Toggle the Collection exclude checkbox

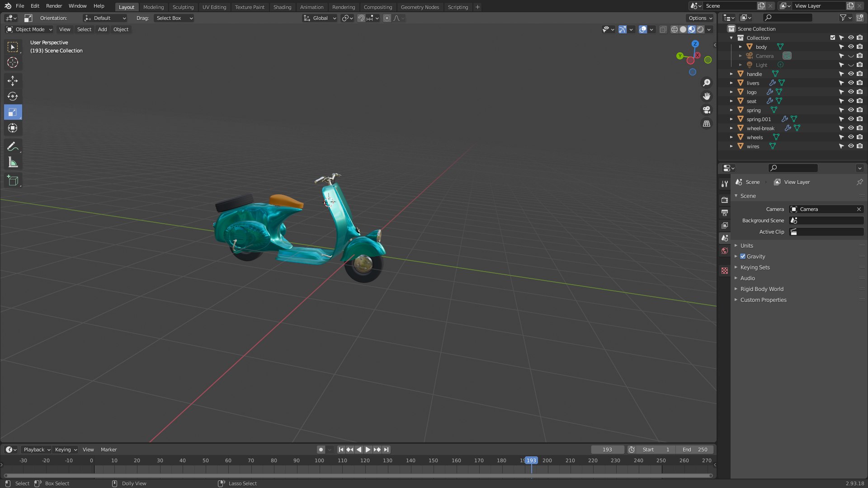(832, 38)
